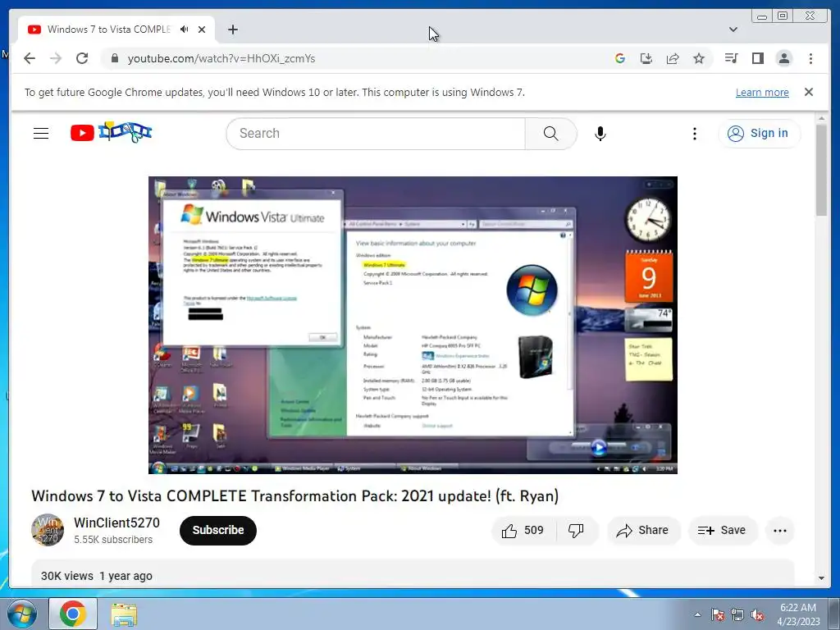Bookmark this page with the star
The image size is (840, 630).
699,58
